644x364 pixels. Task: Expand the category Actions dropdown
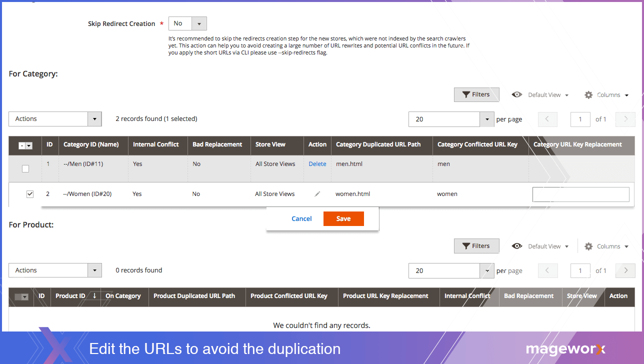pyautogui.click(x=55, y=119)
